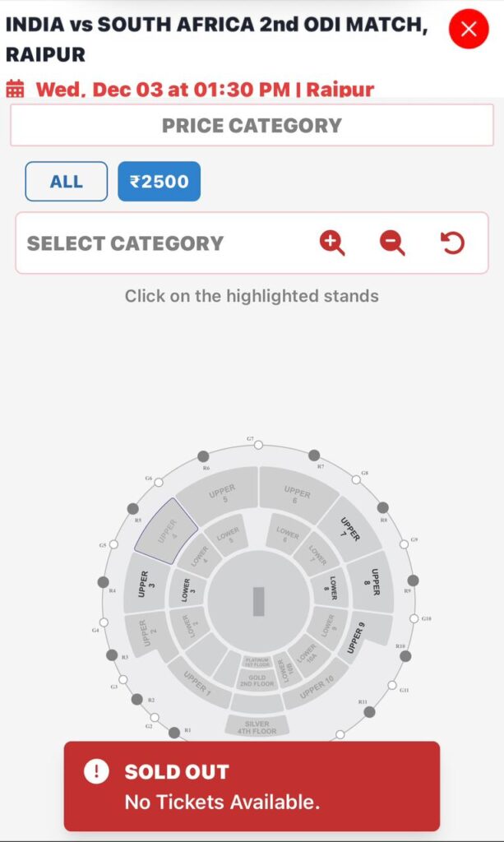Viewport: 504px width, 842px height.
Task: Click the zoom-out magnifier on the seat map
Action: [x=392, y=243]
